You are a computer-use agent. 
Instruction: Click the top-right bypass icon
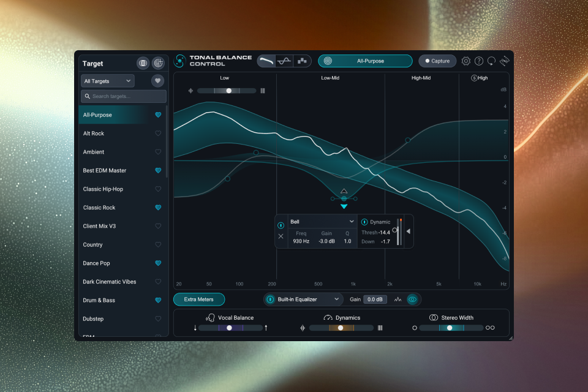[504, 61]
